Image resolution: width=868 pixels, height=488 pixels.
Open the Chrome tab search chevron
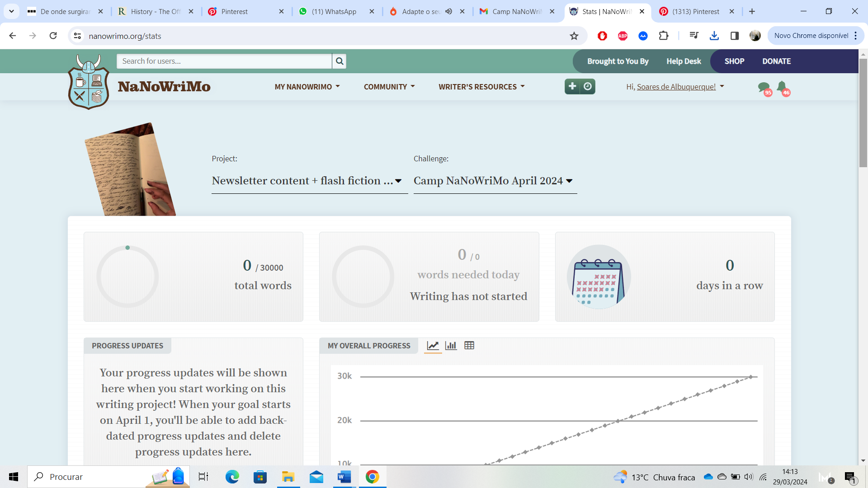point(11,11)
